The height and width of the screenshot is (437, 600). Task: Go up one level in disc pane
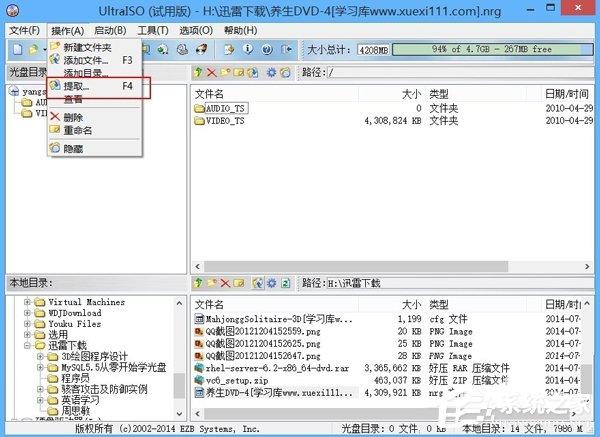click(198, 72)
